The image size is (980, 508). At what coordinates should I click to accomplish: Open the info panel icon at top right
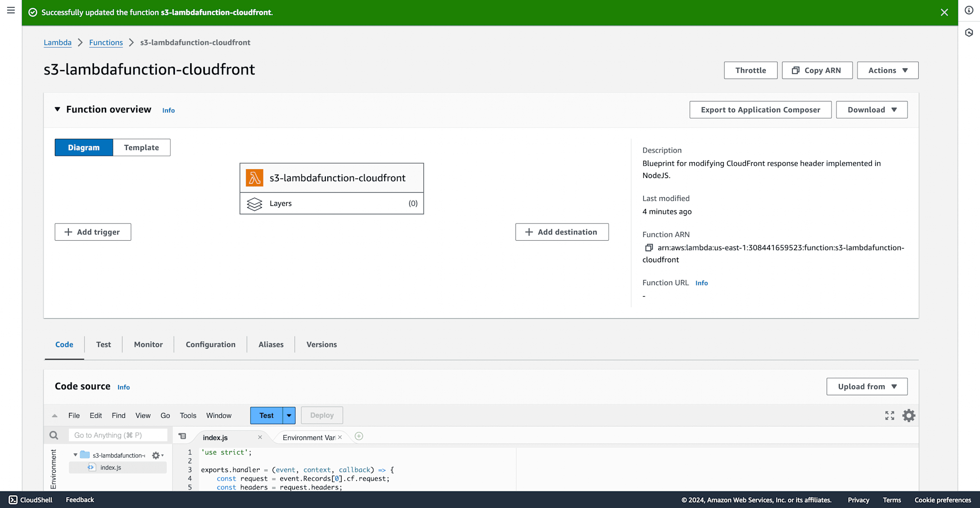969,10
